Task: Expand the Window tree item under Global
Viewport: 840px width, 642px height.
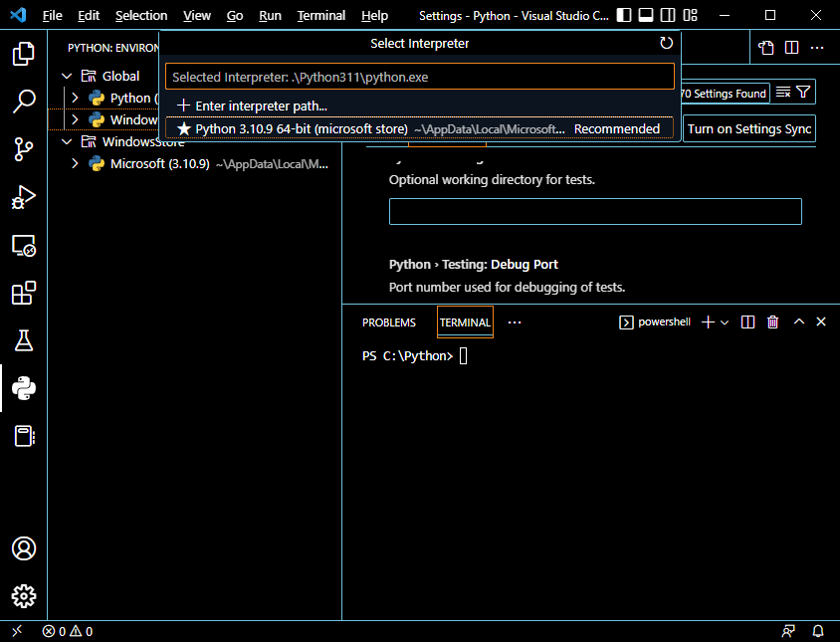Action: [x=75, y=119]
